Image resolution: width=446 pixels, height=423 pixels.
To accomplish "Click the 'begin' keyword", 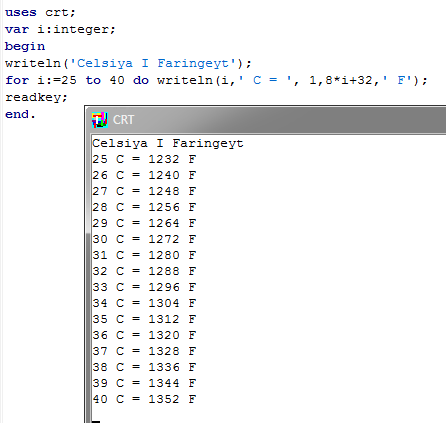I will point(25,46).
